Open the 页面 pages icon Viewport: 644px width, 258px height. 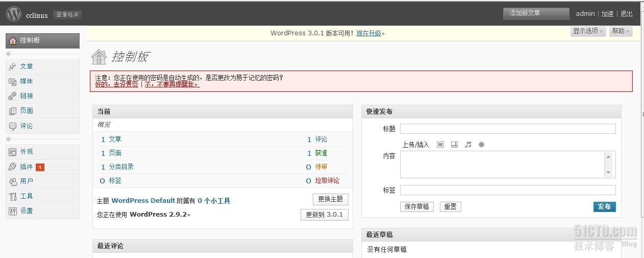click(x=13, y=111)
